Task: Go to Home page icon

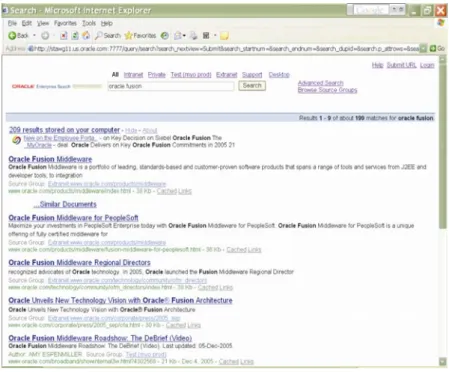Action: 86,35
